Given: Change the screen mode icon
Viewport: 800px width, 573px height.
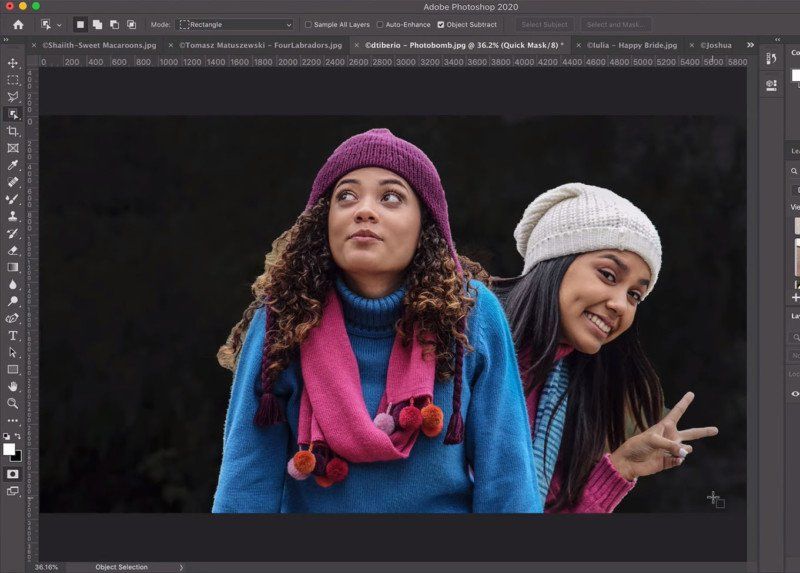Looking at the screenshot, I should point(13,491).
